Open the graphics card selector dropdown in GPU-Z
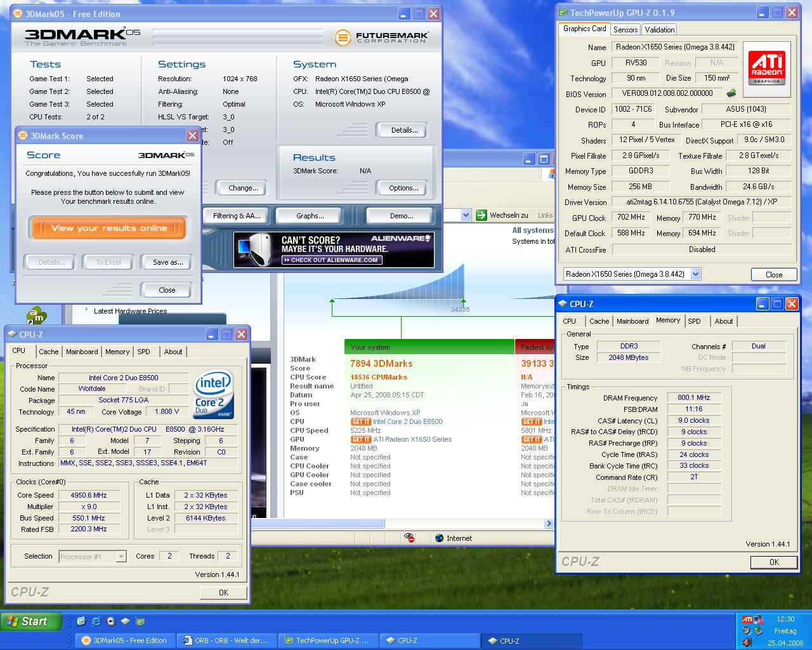812x650 pixels. (695, 274)
